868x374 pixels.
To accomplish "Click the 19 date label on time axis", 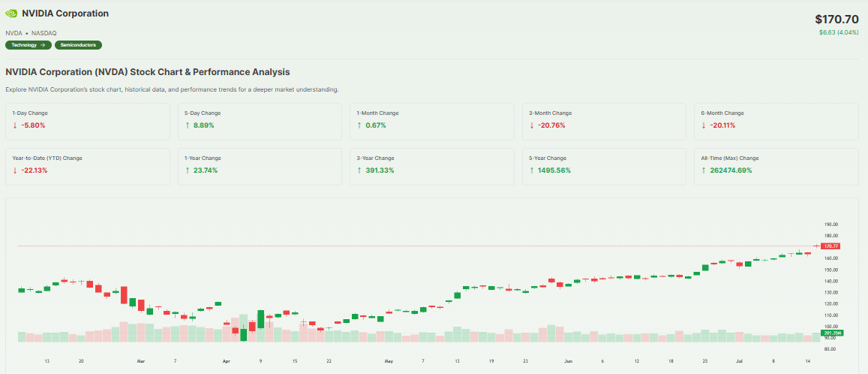I will [491, 360].
